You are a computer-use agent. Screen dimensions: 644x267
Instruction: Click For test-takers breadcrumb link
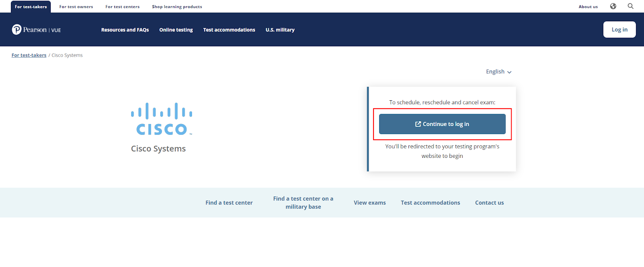29,55
